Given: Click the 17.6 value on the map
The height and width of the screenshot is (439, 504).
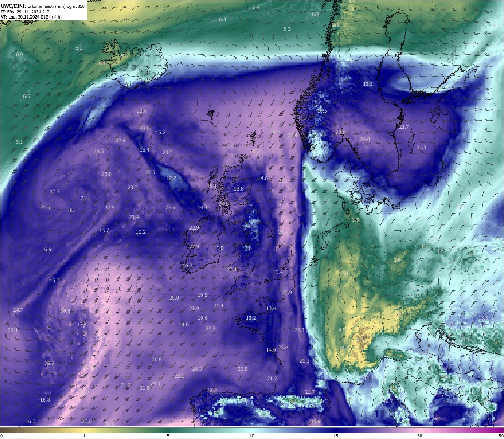Looking at the screenshot, I should (54, 192).
